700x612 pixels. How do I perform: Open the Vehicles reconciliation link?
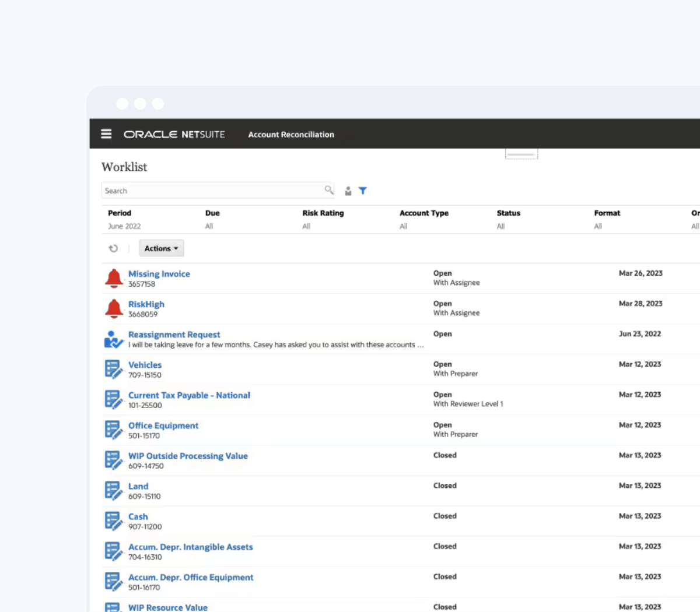pyautogui.click(x=145, y=365)
